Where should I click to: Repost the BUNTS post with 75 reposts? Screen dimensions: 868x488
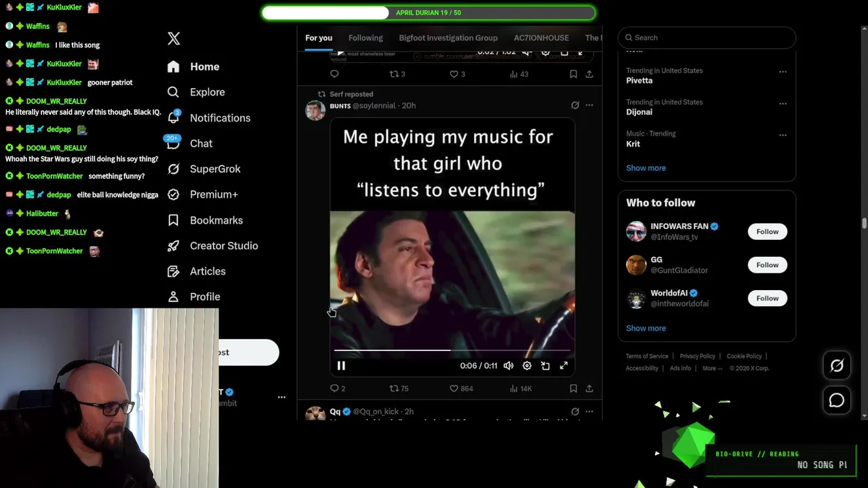click(394, 388)
